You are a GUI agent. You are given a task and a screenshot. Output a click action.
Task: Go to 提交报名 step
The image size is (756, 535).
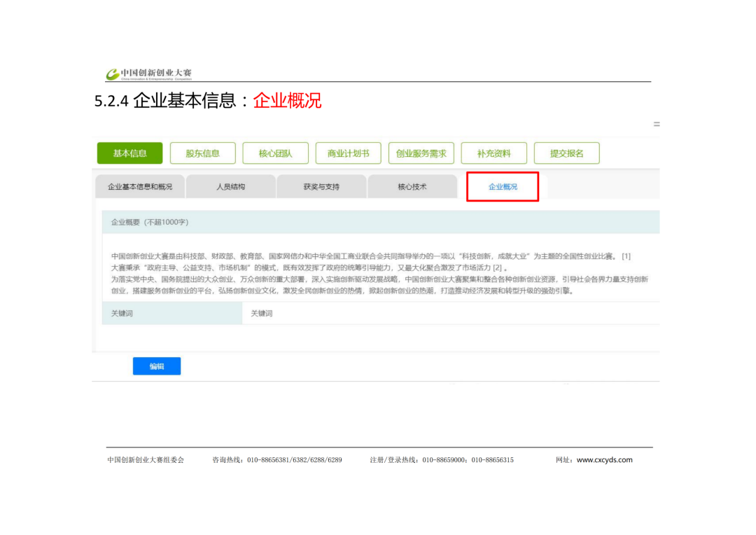click(x=566, y=153)
